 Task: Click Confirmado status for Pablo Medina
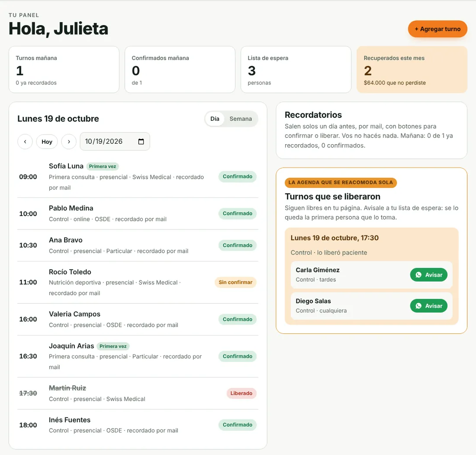[x=238, y=213]
